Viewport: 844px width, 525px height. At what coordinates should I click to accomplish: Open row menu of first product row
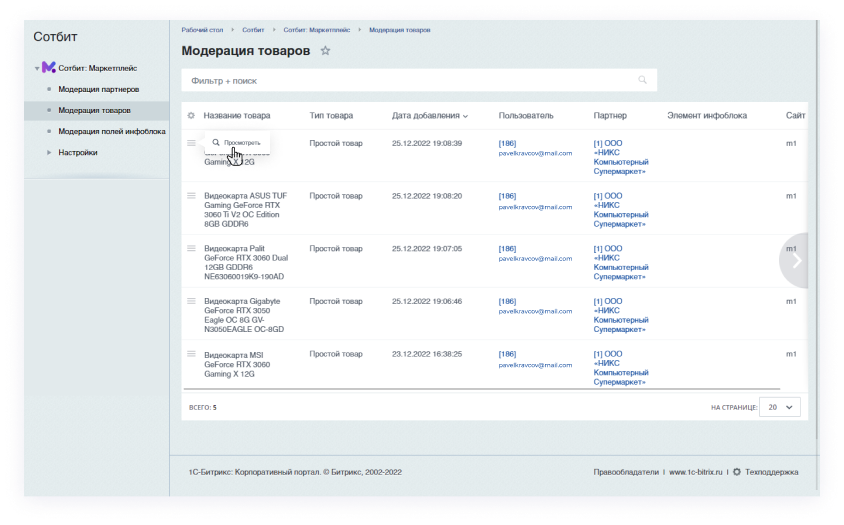(191, 143)
